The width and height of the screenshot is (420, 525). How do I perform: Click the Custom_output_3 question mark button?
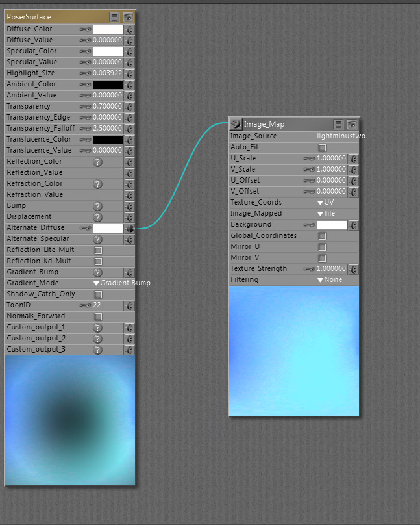pos(97,350)
